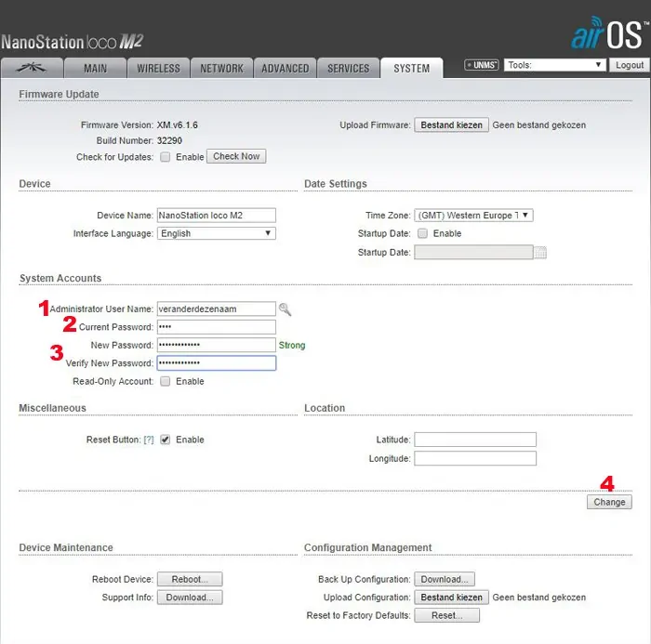Click Bestand kiezen for Upload Configuration

pos(451,598)
